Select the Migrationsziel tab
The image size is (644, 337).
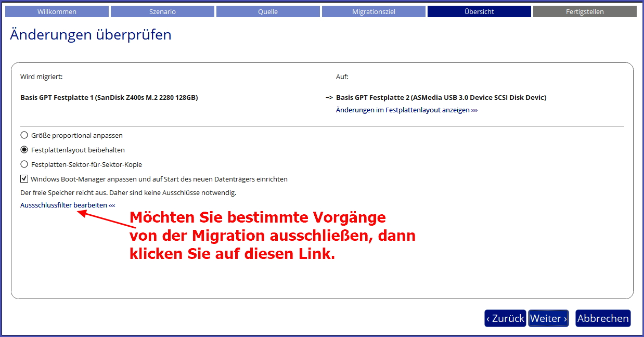(x=373, y=11)
